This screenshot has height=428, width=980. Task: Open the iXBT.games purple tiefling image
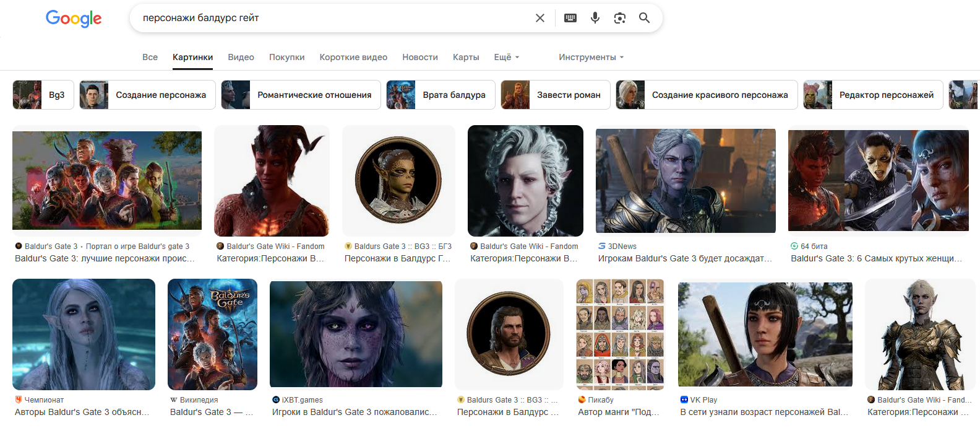click(x=356, y=334)
